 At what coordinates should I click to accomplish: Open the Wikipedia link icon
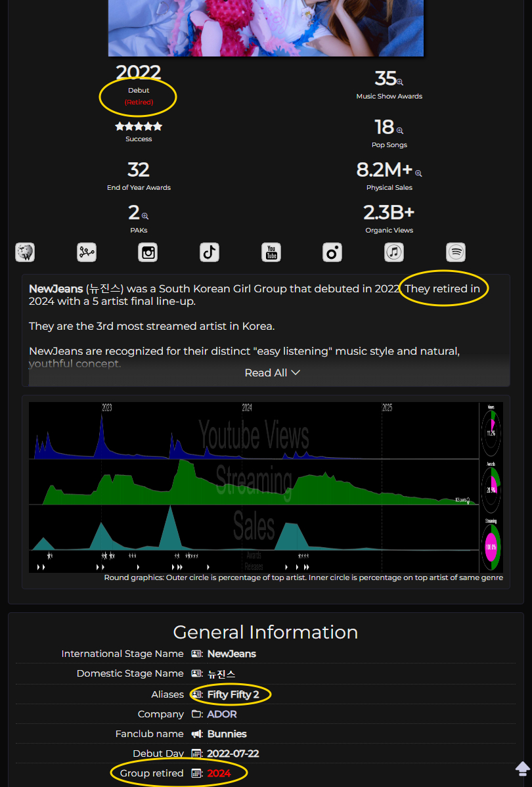[x=25, y=252]
